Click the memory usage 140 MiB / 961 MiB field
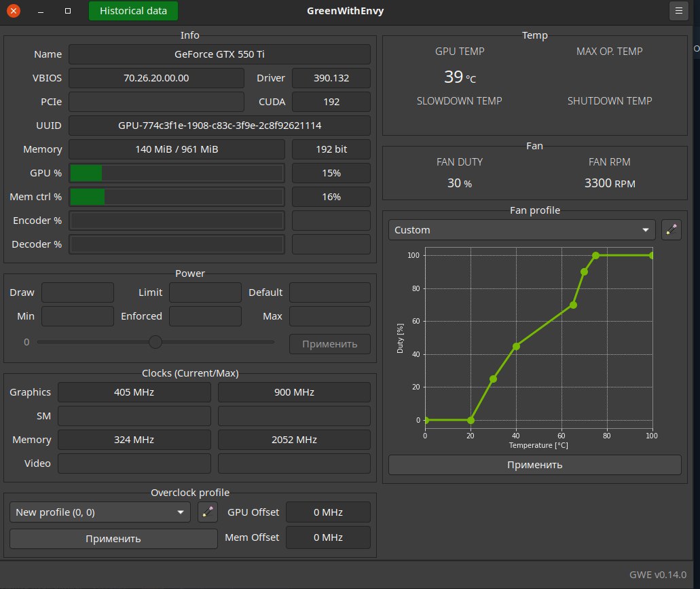The image size is (700, 589). click(x=177, y=149)
